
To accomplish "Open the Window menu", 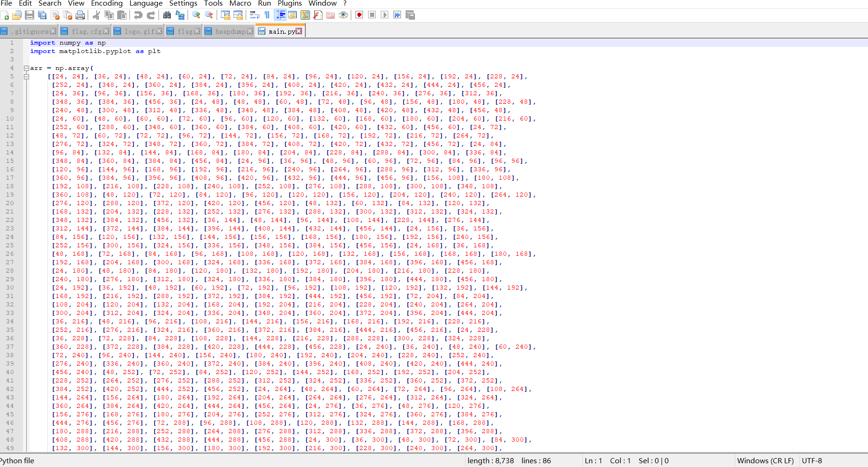I will (x=322, y=4).
